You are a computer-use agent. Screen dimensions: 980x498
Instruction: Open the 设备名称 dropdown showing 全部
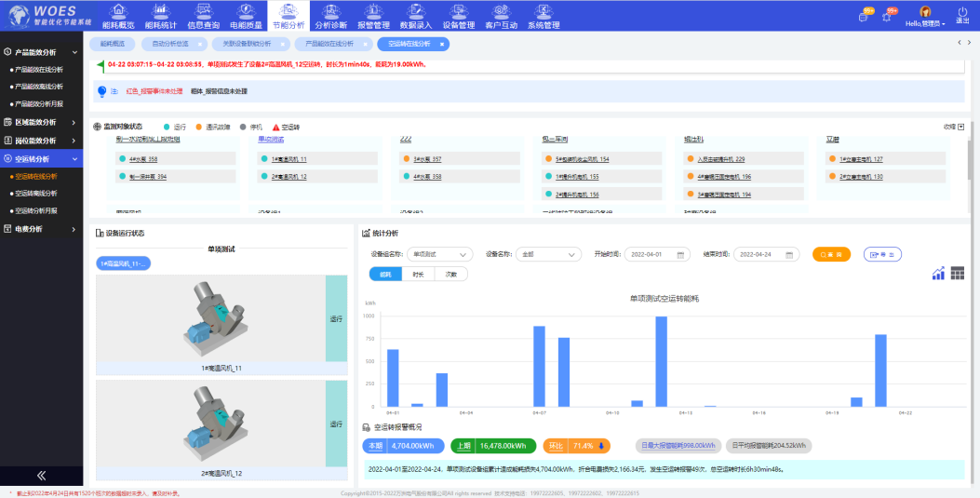coord(549,254)
